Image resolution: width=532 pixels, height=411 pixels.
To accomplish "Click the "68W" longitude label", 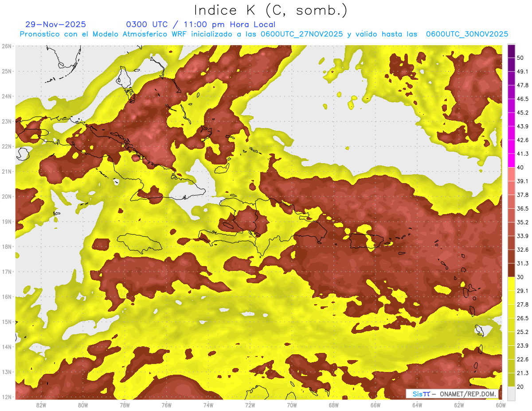I will point(334,405).
